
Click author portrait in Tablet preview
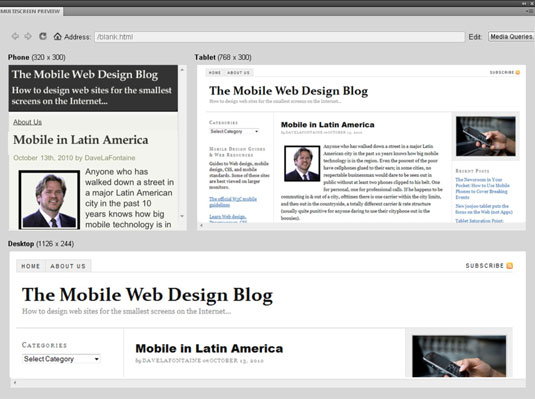(302, 163)
